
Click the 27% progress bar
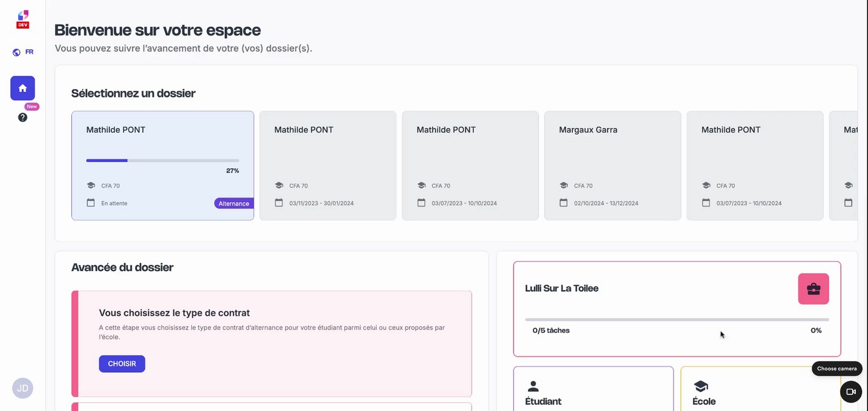163,160
